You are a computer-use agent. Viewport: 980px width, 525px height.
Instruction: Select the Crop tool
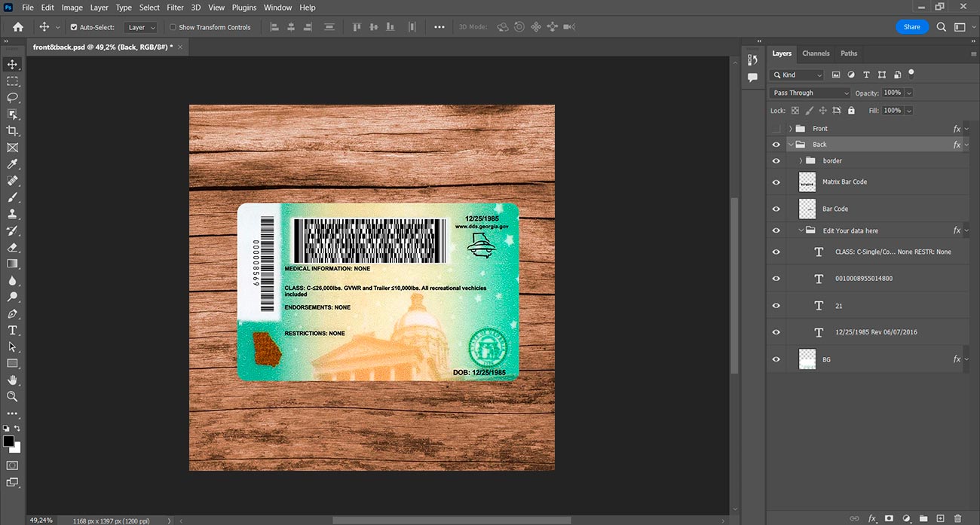pyautogui.click(x=12, y=131)
